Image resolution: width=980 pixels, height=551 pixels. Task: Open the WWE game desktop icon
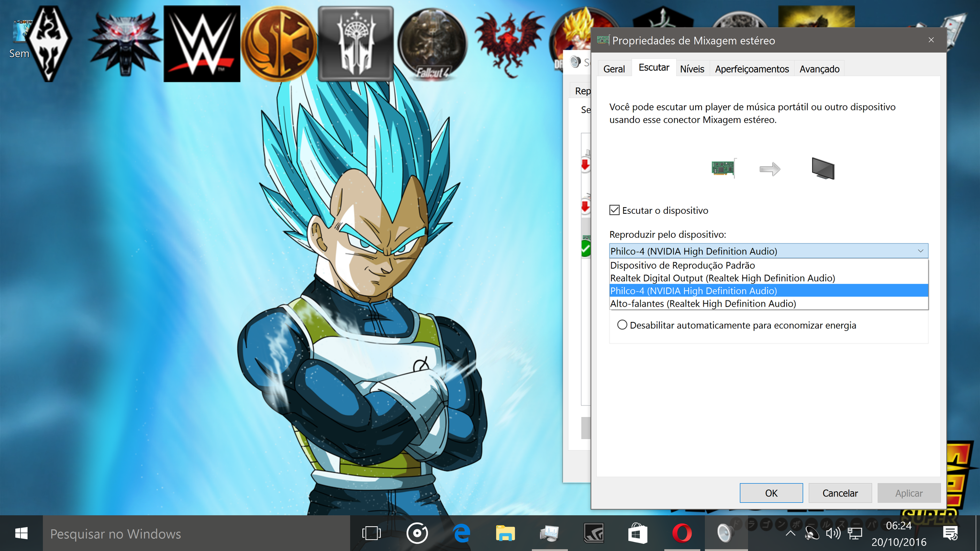[x=202, y=44]
